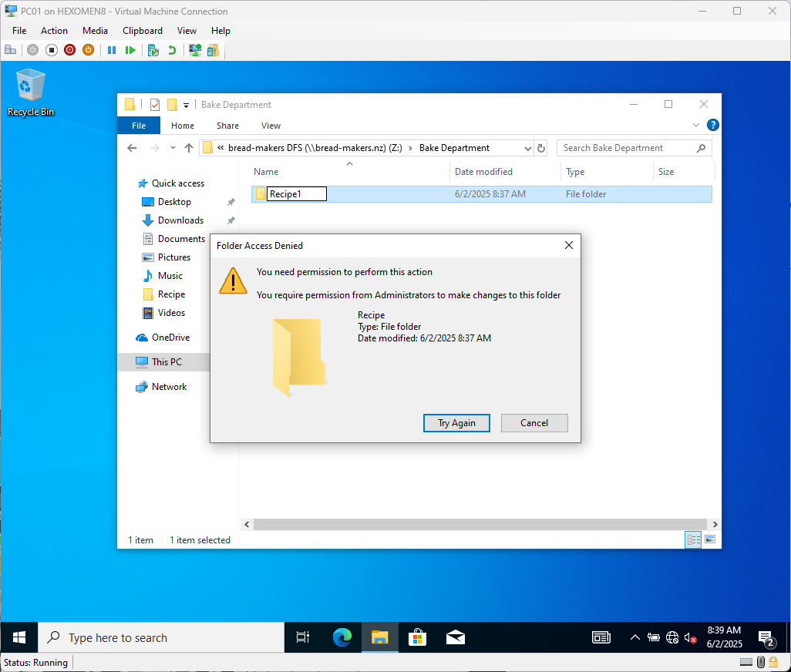Close the Folder Access Denied dialog
Image resolution: width=791 pixels, height=672 pixels.
pyautogui.click(x=568, y=245)
